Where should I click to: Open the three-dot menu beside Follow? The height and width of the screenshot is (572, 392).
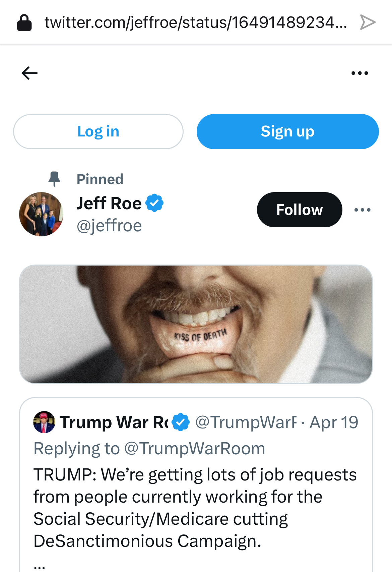tap(363, 210)
